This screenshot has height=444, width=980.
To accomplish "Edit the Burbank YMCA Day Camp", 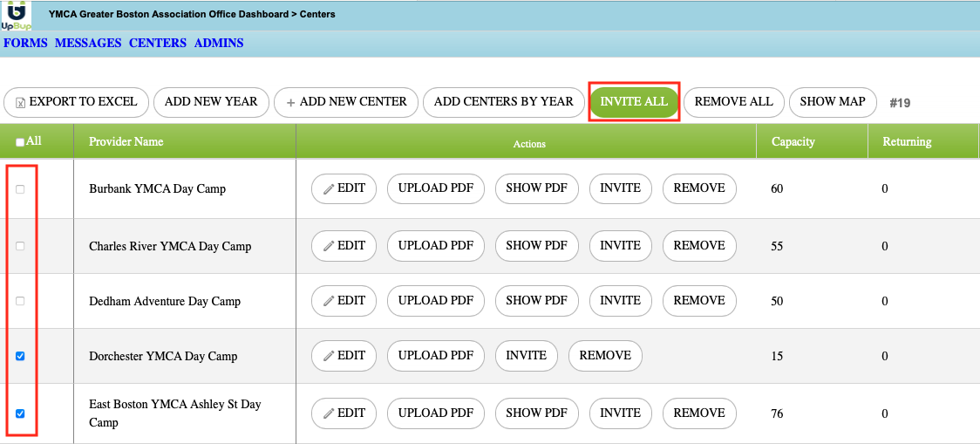I will tap(344, 189).
